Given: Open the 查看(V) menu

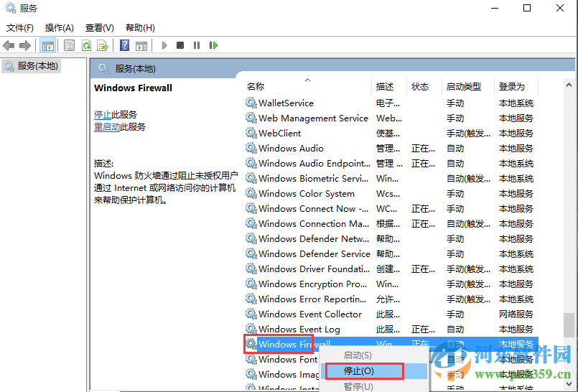Looking at the screenshot, I should [100, 28].
